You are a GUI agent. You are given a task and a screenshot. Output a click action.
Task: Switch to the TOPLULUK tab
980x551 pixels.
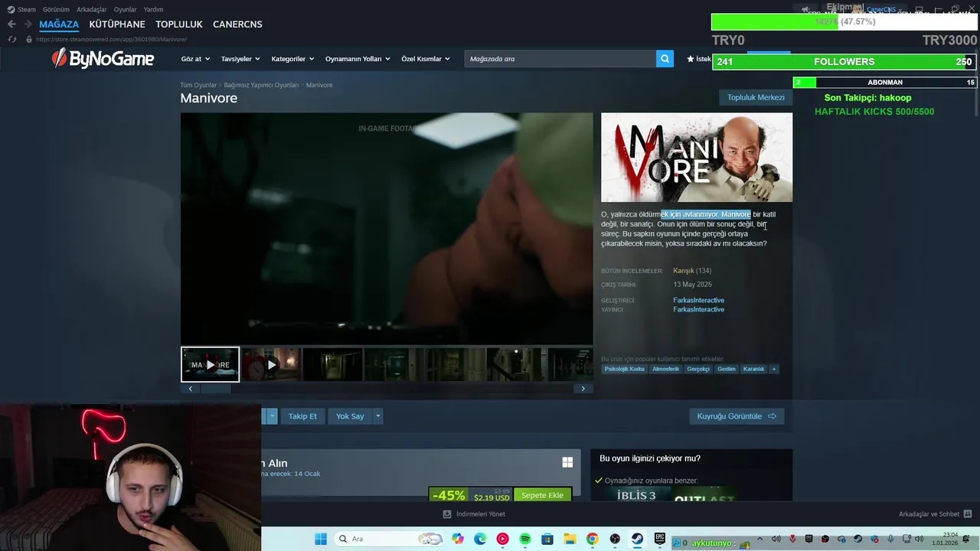click(x=179, y=24)
